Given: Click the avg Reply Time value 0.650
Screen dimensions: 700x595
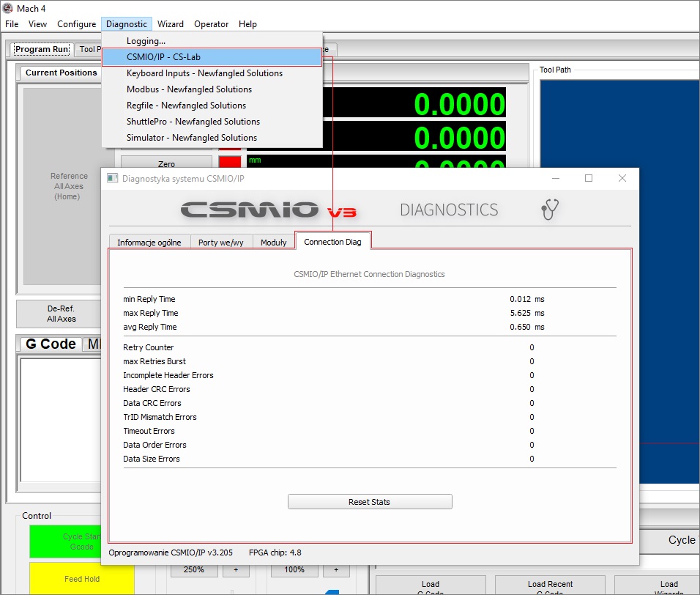Looking at the screenshot, I should pyautogui.click(x=520, y=327).
